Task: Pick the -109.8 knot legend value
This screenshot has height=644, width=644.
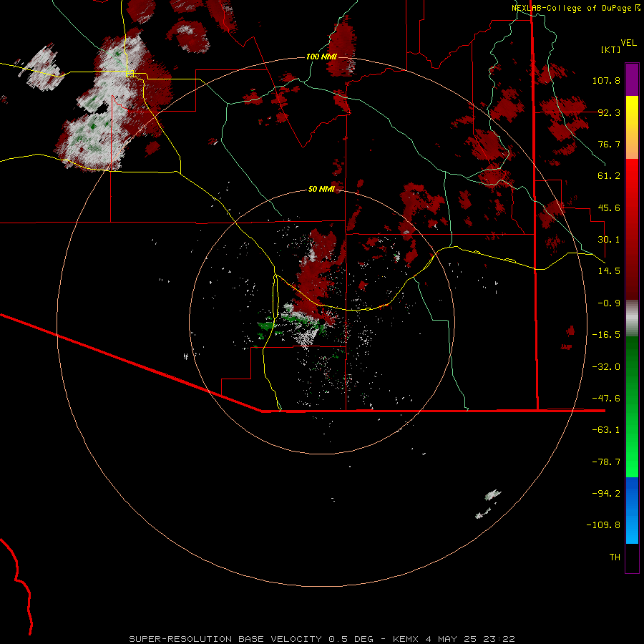Action: (603, 525)
